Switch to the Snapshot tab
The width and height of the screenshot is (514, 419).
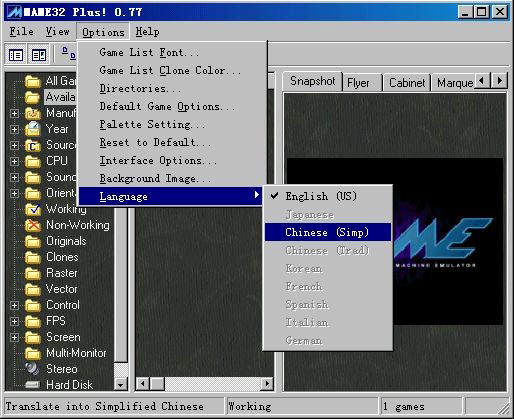[312, 81]
